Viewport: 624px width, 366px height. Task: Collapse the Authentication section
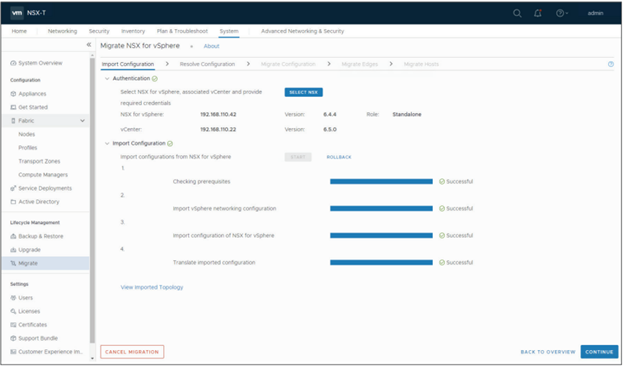coord(107,78)
